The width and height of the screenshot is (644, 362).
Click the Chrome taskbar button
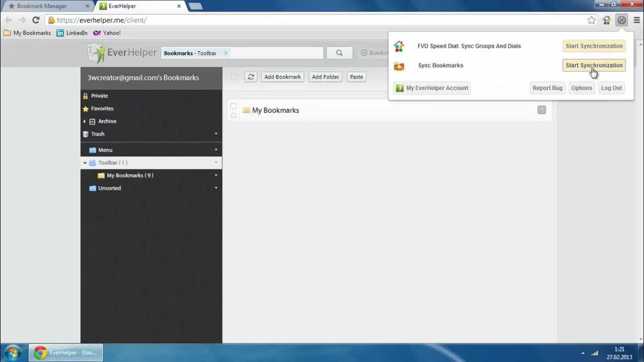click(x=66, y=352)
